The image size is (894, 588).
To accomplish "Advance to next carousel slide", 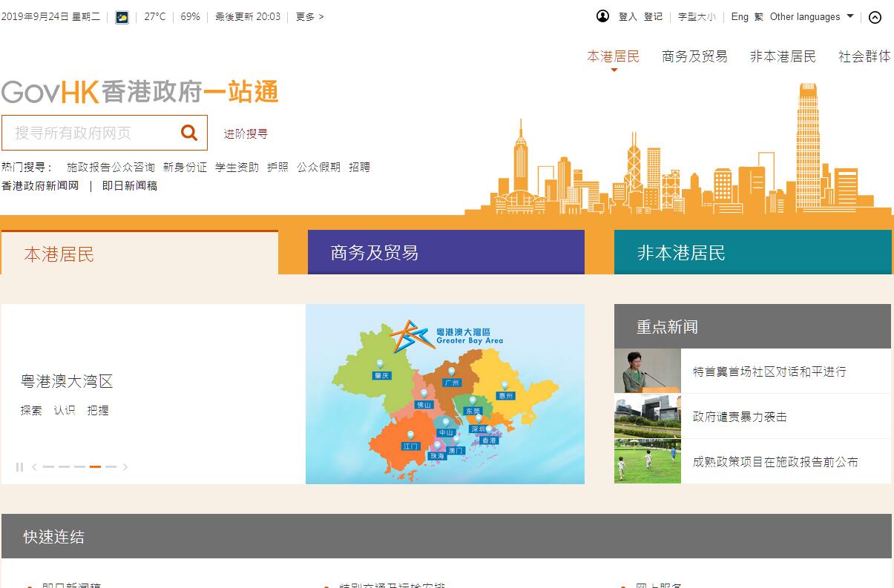I will [x=125, y=467].
